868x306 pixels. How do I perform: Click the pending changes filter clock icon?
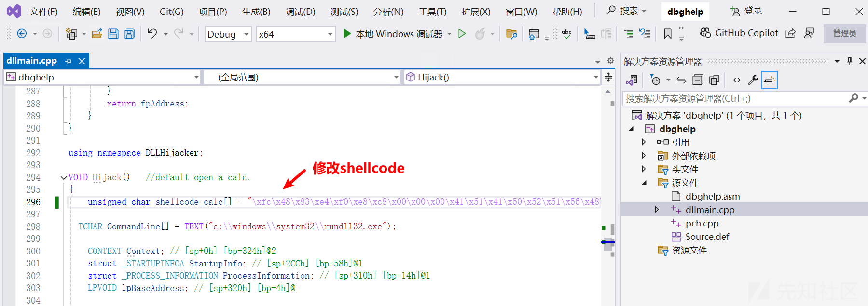tap(655, 80)
